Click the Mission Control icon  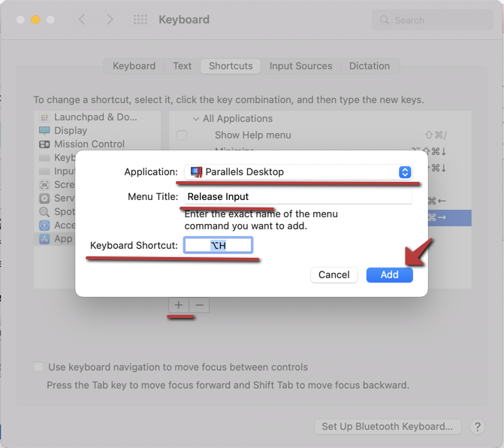coord(44,144)
